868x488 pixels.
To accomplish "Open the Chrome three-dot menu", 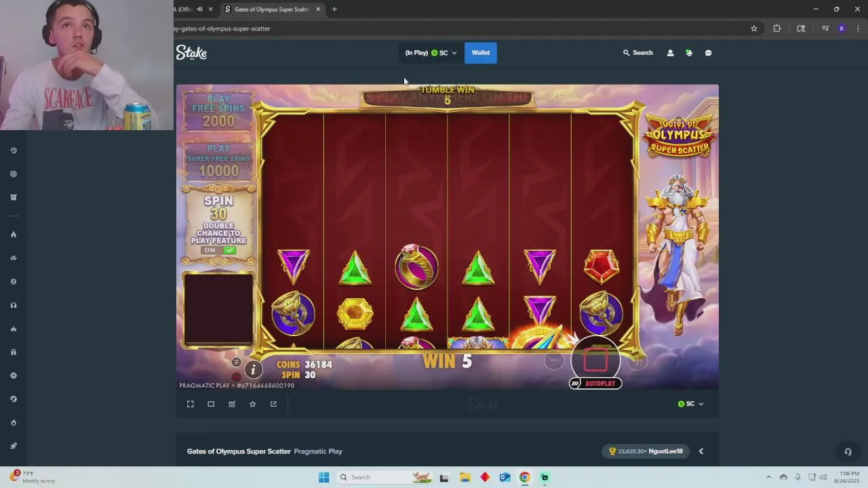I will 858,28.
